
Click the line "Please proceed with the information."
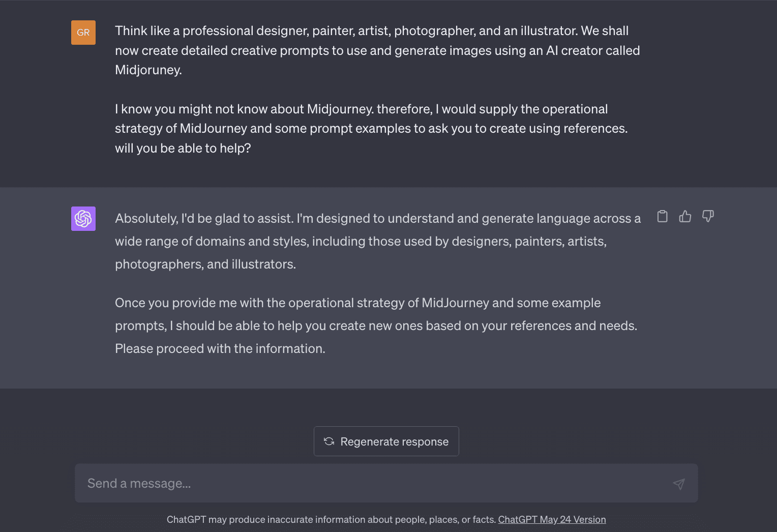[x=220, y=348]
